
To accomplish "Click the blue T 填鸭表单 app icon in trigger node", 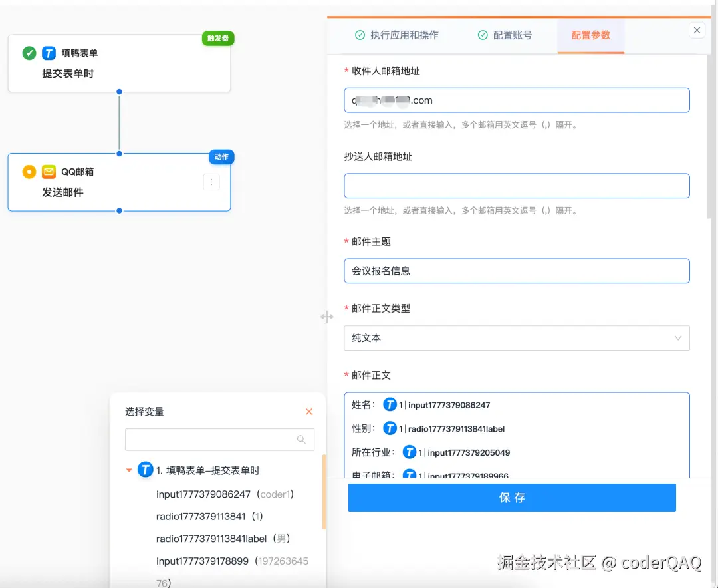I will (49, 53).
